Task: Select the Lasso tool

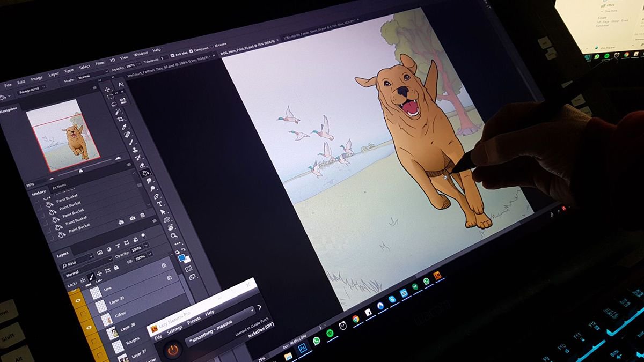Action: pos(113,104)
